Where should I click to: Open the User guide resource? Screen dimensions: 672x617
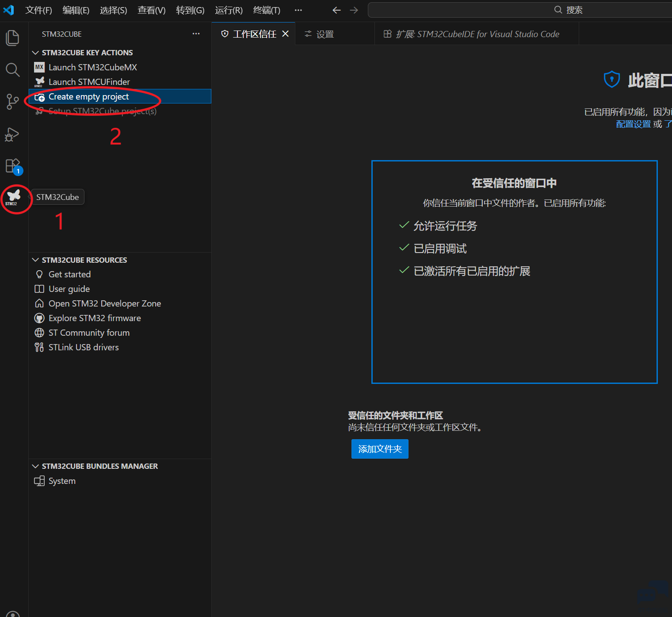click(x=120, y=289)
